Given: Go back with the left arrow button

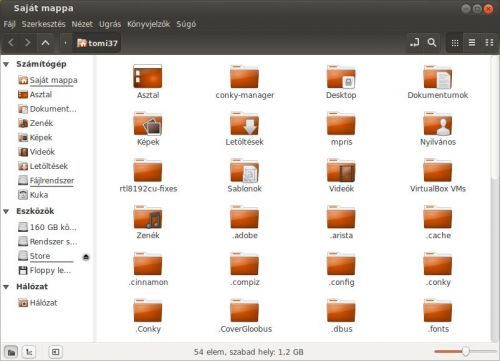Looking at the screenshot, I should [x=11, y=43].
